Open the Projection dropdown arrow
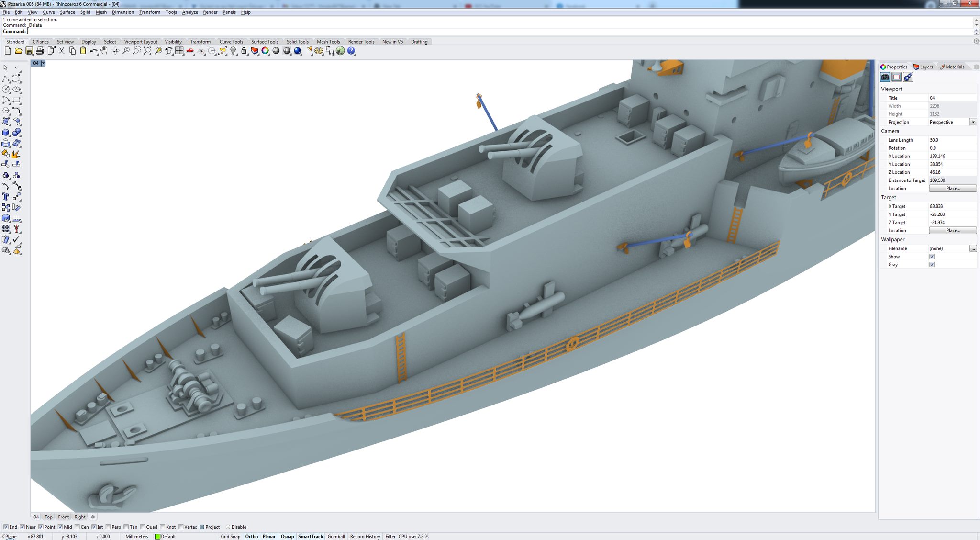Screen dimensions: 980x540 click(973, 122)
